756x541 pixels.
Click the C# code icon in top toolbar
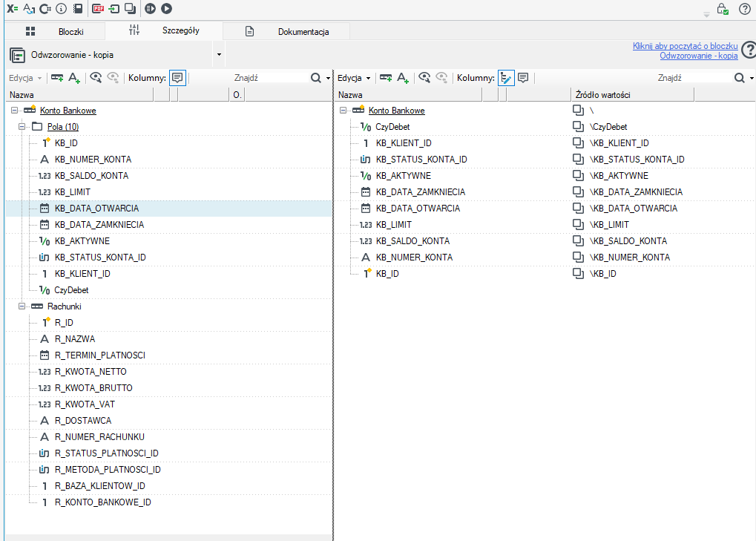pos(45,8)
